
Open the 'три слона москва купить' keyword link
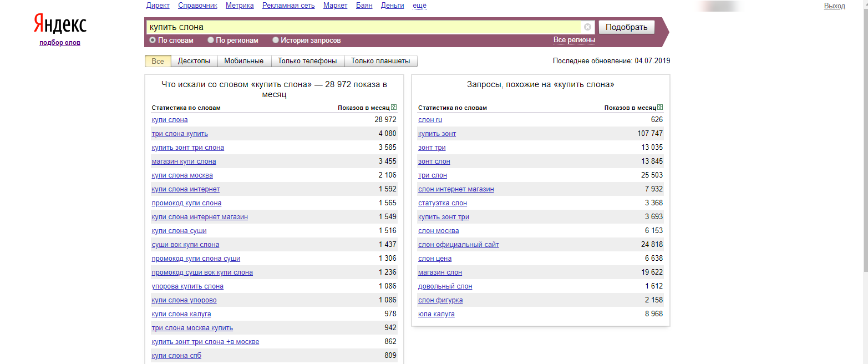[x=192, y=328]
